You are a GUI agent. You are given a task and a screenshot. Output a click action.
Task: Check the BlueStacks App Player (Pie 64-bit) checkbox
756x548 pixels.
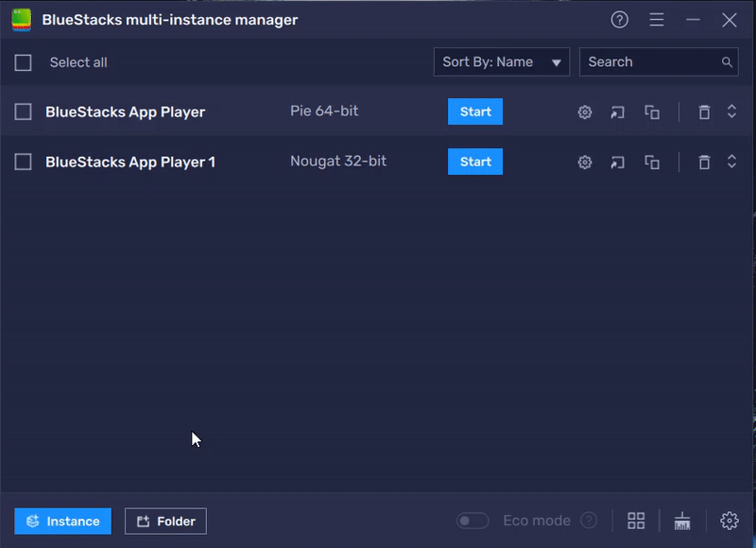click(23, 111)
